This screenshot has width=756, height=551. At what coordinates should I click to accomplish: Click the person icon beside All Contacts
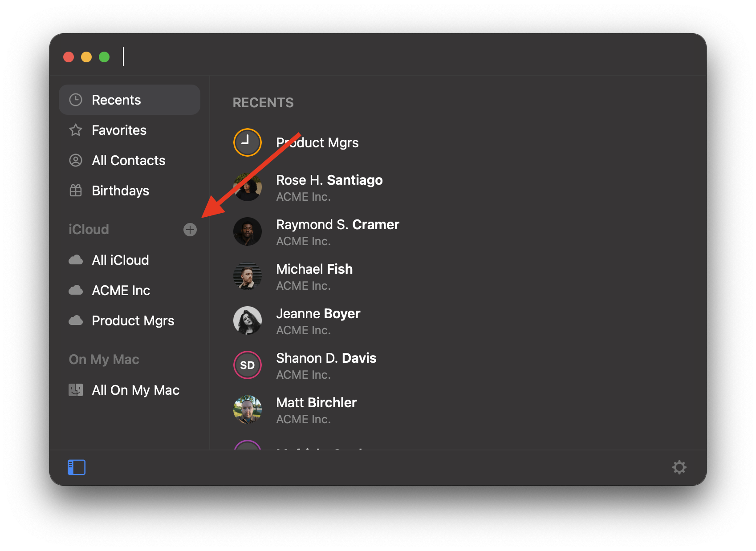76,160
